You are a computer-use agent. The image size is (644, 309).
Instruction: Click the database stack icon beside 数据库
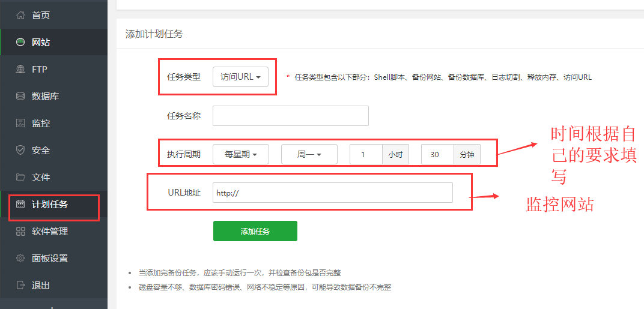pos(20,97)
